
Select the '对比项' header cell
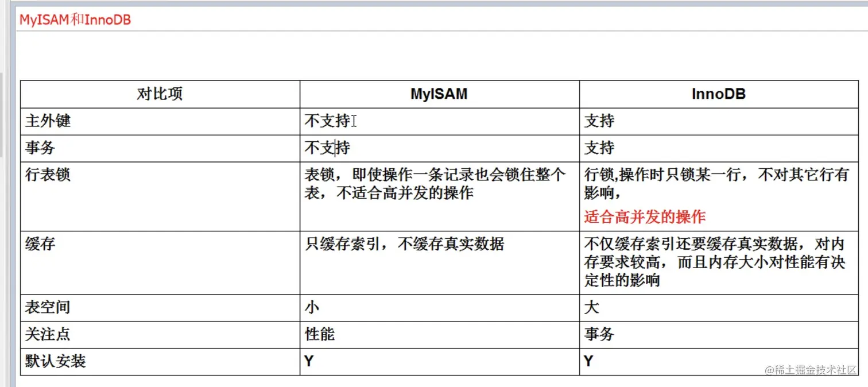coord(160,94)
